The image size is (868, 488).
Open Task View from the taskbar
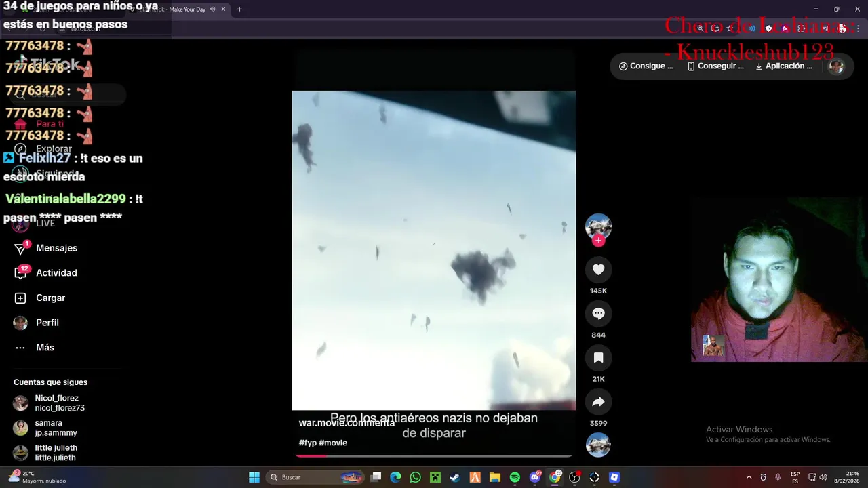[x=376, y=477]
